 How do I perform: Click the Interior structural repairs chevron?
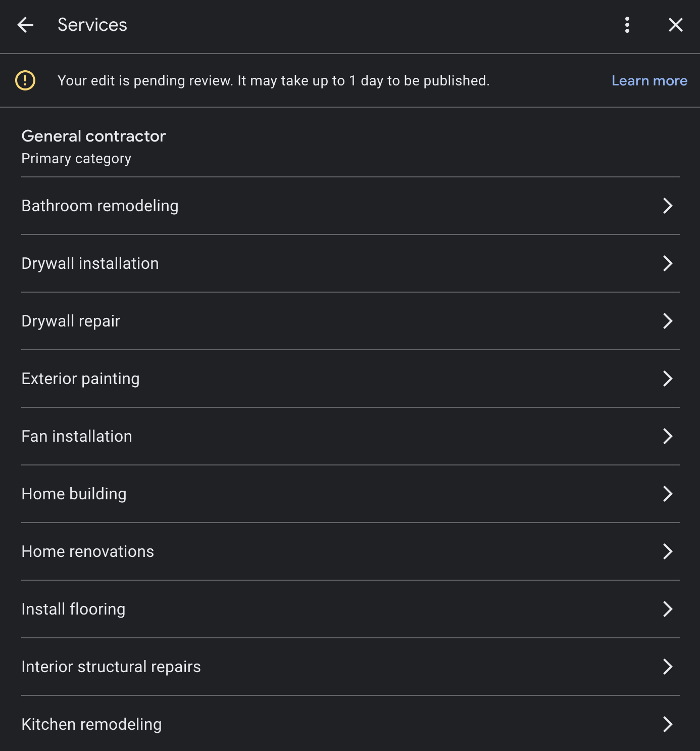pos(668,667)
